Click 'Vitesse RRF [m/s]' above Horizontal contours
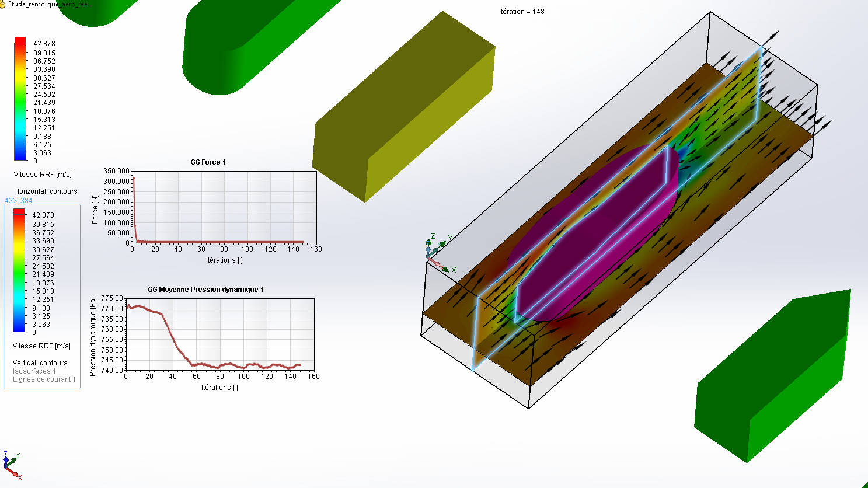Viewport: 868px width, 488px height. (x=43, y=175)
